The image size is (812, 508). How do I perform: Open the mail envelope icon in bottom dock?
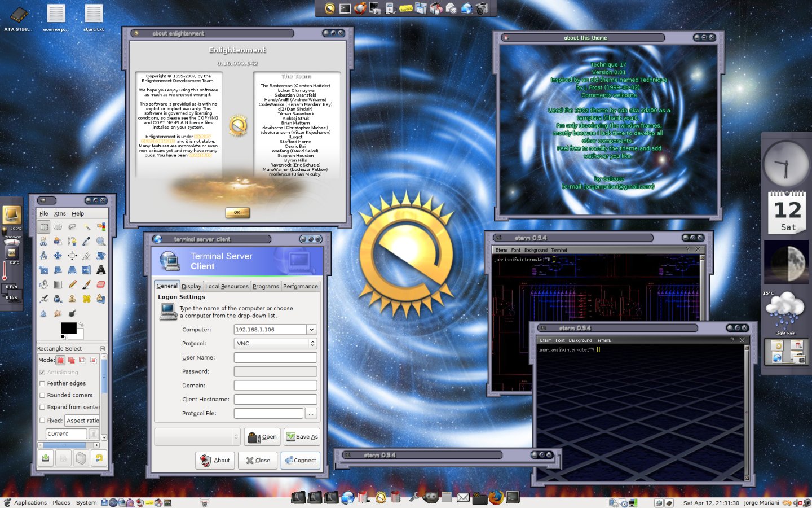pyautogui.click(x=463, y=497)
